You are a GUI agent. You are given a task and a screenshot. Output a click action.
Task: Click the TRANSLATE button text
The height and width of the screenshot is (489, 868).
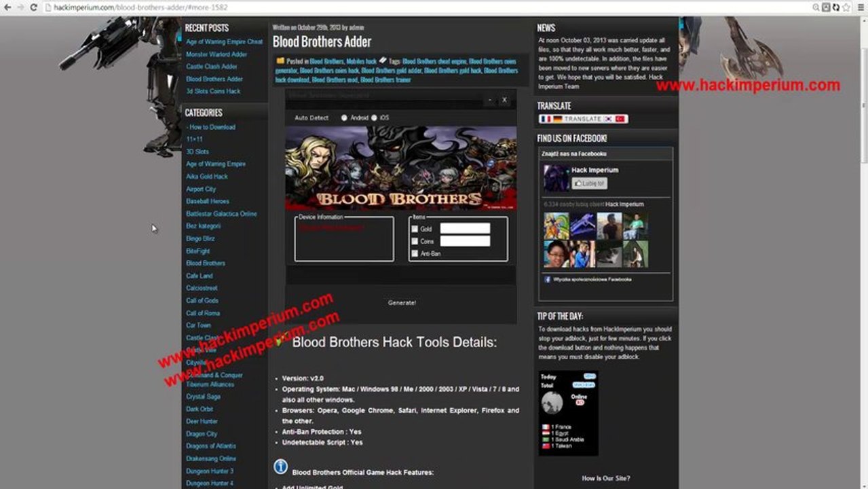coord(583,119)
